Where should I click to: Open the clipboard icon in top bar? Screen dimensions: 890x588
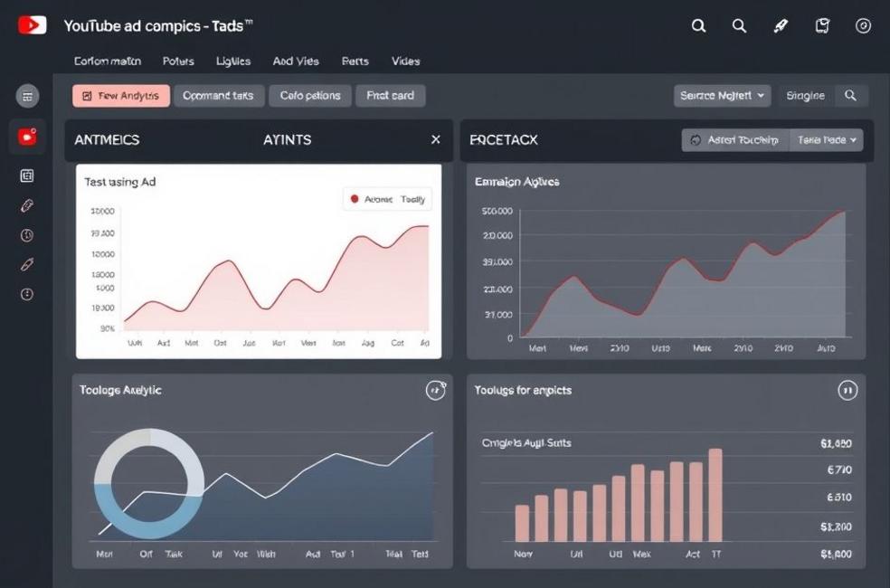[822, 26]
